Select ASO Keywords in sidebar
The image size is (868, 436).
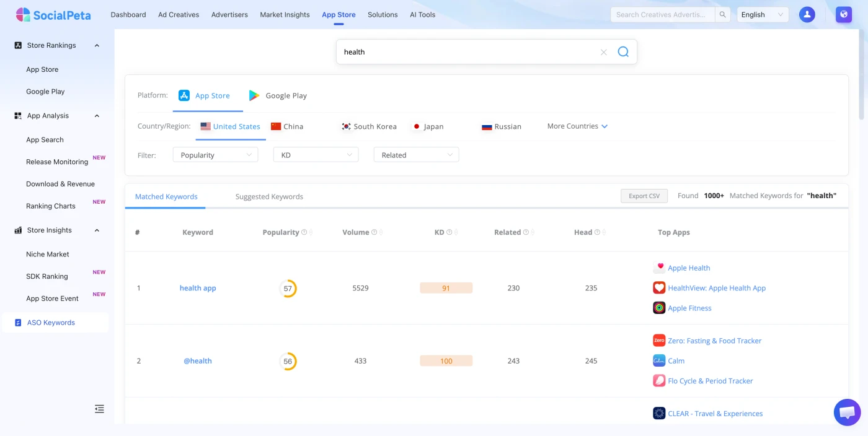coord(55,323)
